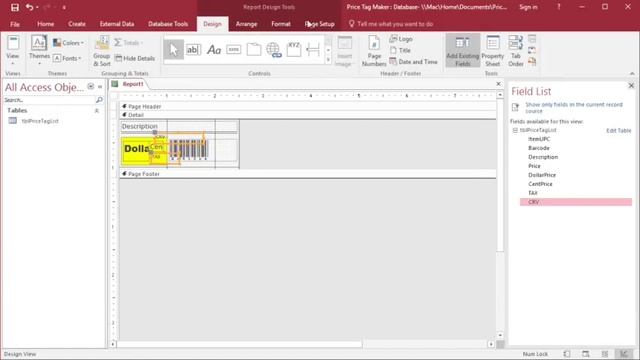Viewport: 640px width, 360px height.
Task: Switch to Design View in the status bar
Action: (x=624, y=354)
